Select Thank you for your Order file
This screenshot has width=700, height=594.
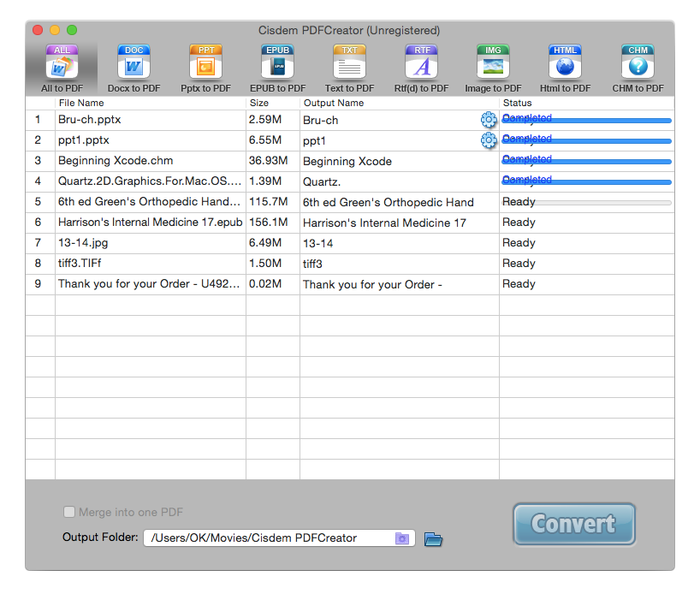149,284
